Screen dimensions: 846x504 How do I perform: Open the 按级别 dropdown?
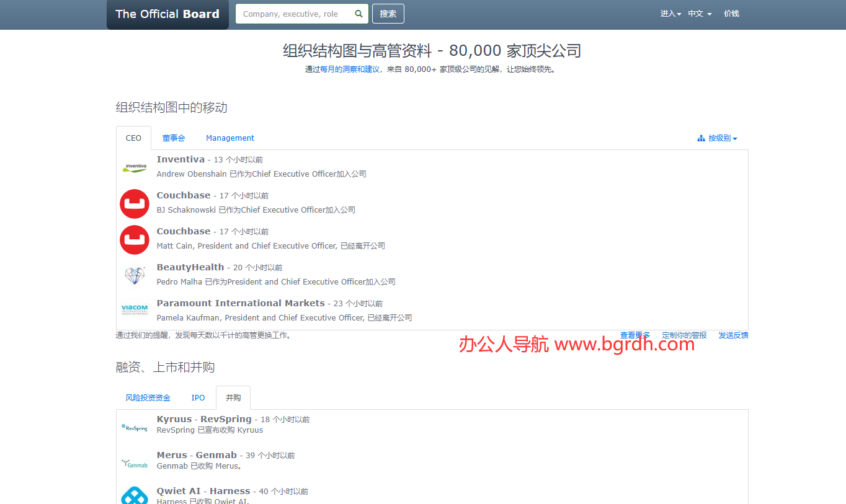point(719,138)
